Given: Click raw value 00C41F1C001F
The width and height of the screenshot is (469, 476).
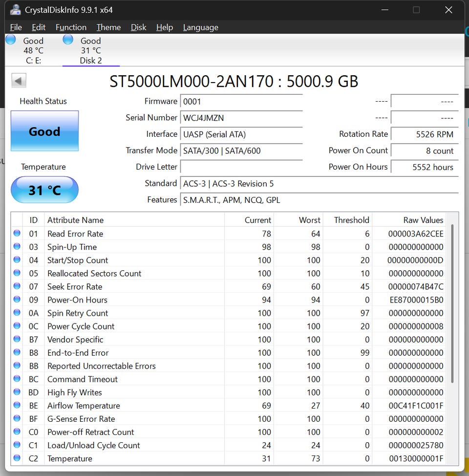Looking at the screenshot, I should coord(416,406).
